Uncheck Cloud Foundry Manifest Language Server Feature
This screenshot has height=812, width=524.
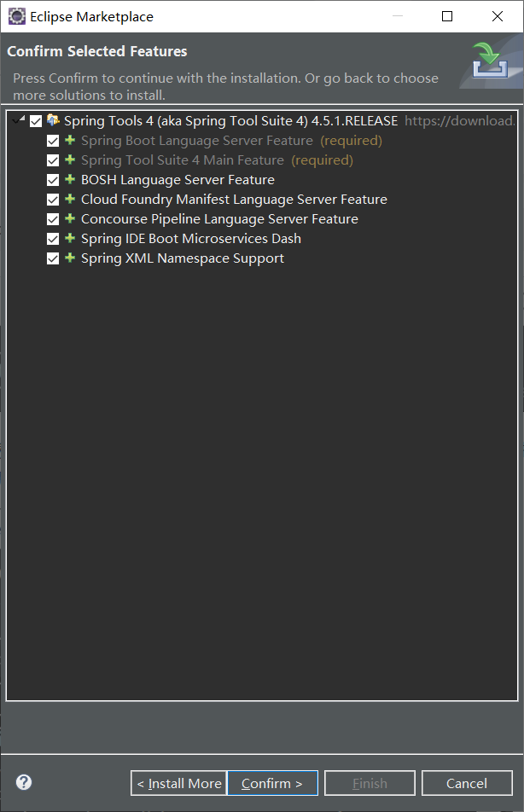click(x=53, y=199)
